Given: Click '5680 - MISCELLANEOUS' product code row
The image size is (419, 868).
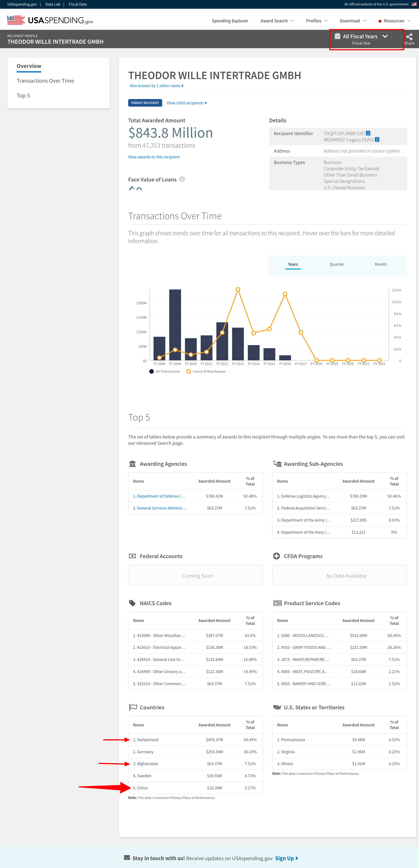Looking at the screenshot, I should (x=339, y=635).
